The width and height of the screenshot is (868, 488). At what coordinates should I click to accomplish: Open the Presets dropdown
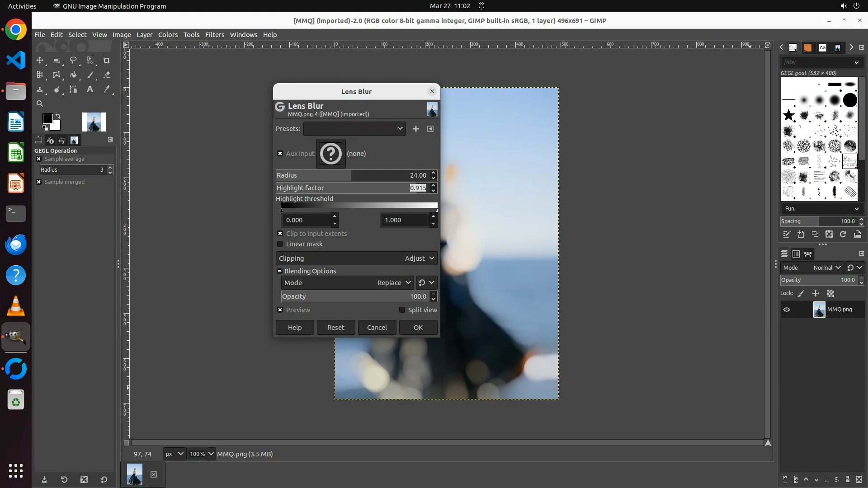point(354,129)
